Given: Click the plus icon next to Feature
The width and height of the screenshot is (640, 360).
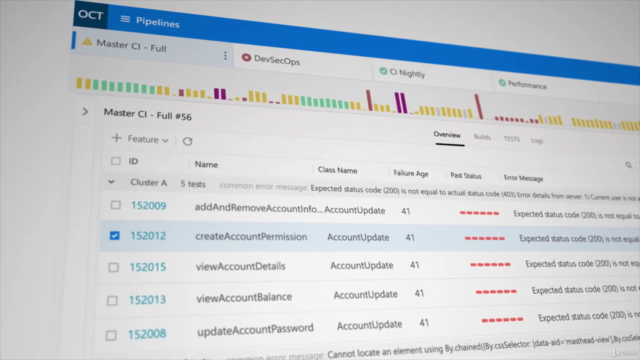Looking at the screenshot, I should pyautogui.click(x=116, y=138).
